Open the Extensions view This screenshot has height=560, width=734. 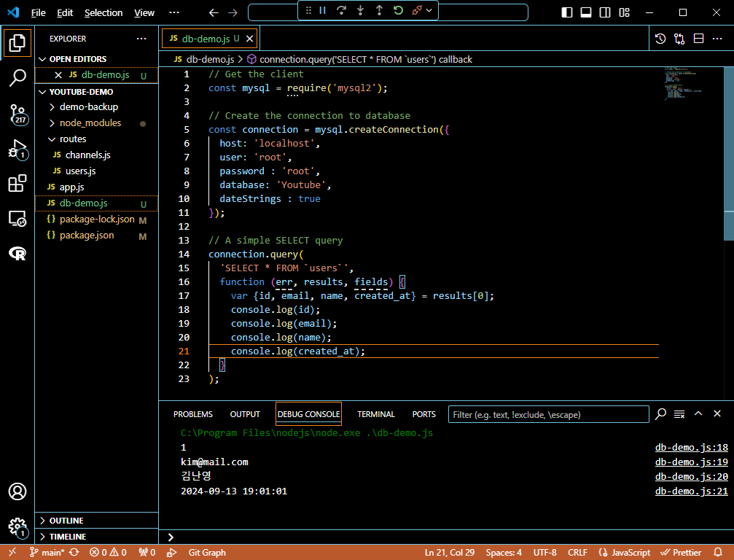point(17,183)
